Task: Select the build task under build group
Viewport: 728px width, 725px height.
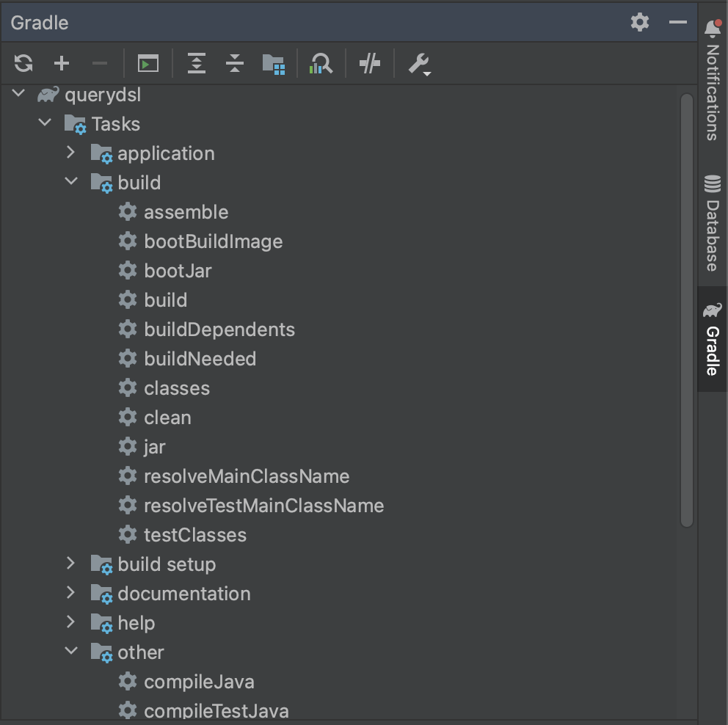Action: (x=165, y=300)
